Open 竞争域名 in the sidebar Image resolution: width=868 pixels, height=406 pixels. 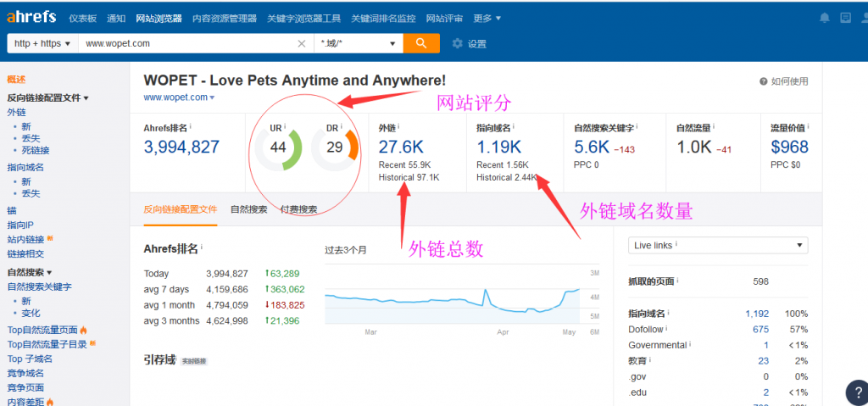pos(25,373)
